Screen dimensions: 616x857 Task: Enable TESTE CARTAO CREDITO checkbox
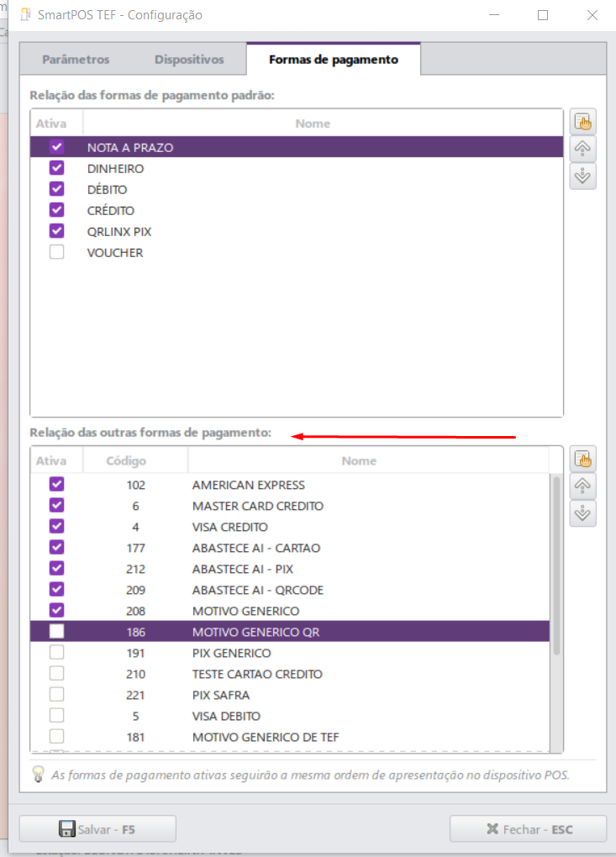(56, 673)
